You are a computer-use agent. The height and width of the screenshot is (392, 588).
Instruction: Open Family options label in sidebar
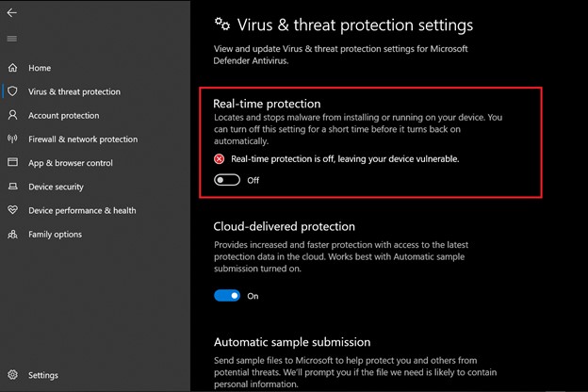click(x=55, y=235)
